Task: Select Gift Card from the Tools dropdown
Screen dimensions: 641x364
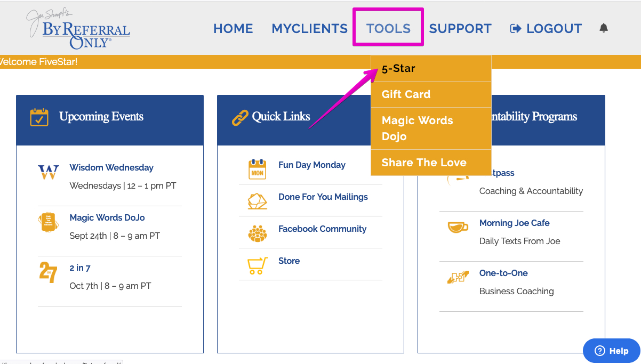Action: (x=431, y=94)
